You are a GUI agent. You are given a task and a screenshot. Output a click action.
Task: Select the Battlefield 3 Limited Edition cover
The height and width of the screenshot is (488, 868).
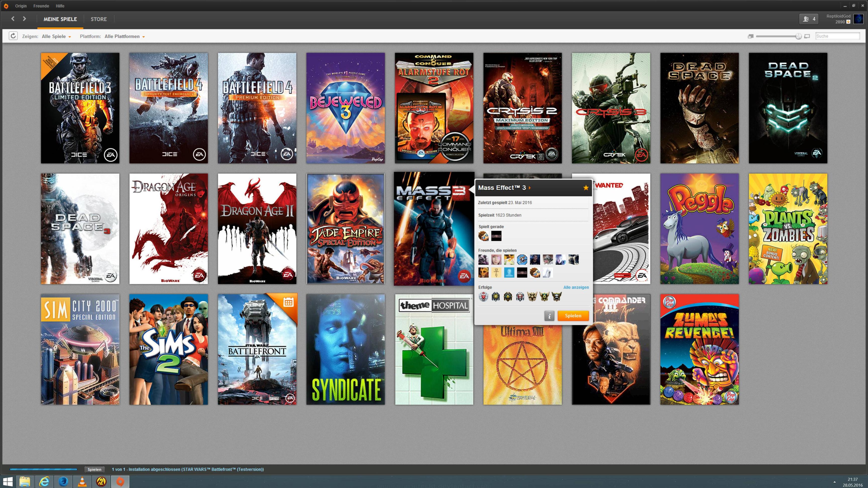(x=80, y=108)
